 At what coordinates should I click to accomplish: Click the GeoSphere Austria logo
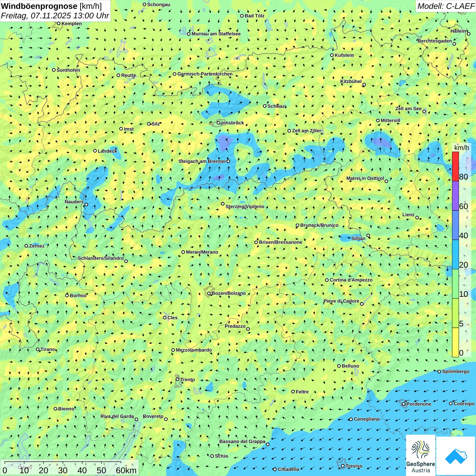click(x=421, y=455)
